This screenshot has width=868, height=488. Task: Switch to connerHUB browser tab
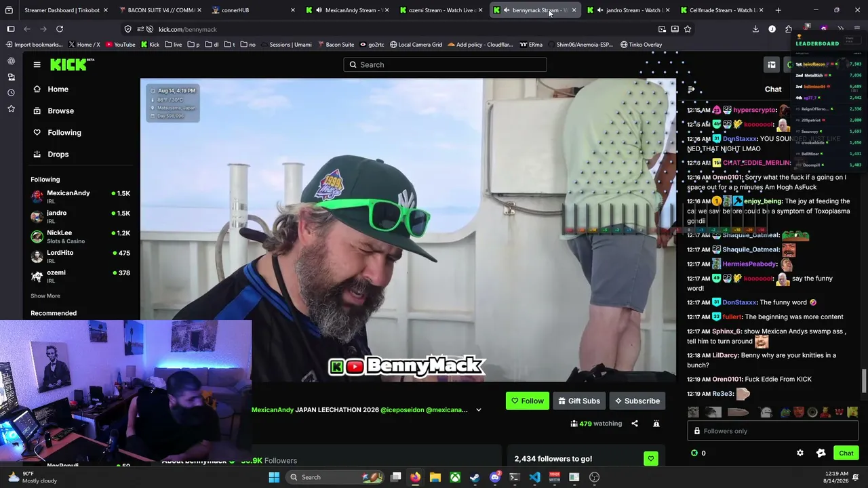[254, 10]
